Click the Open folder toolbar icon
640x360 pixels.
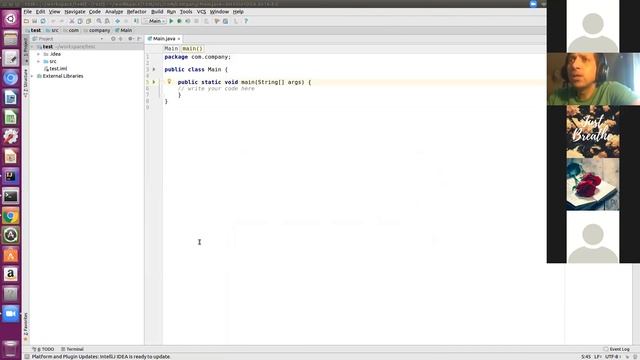click(27, 21)
